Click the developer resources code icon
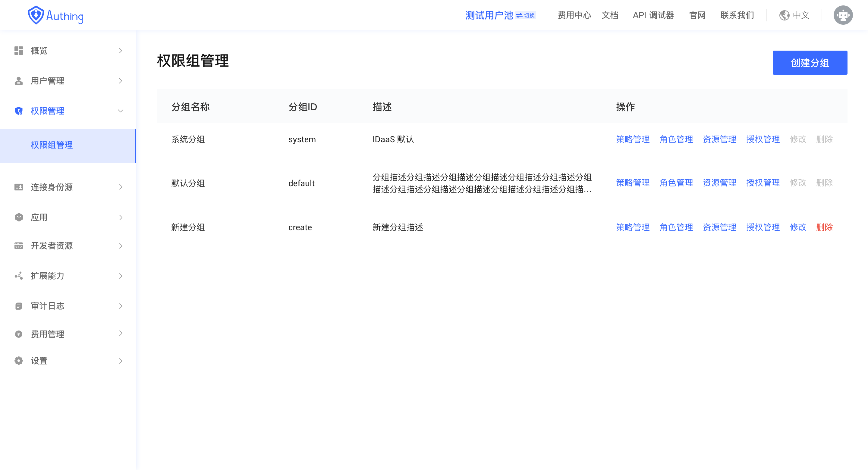This screenshot has width=868, height=470. 18,246
